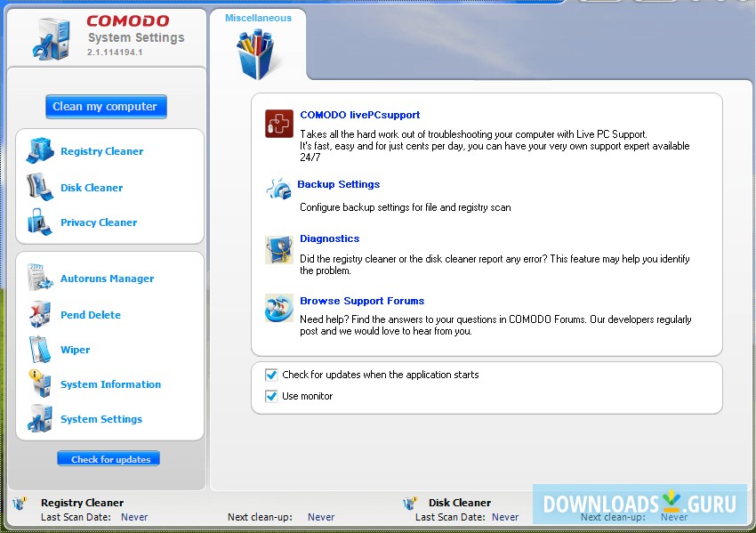Open Autoruns Manager from the sidebar
The image size is (756, 533).
click(x=107, y=279)
